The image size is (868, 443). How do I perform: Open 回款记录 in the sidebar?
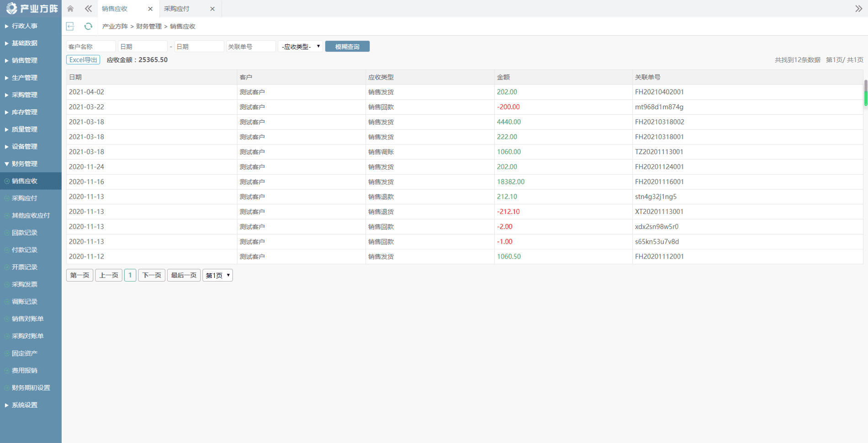coord(25,233)
